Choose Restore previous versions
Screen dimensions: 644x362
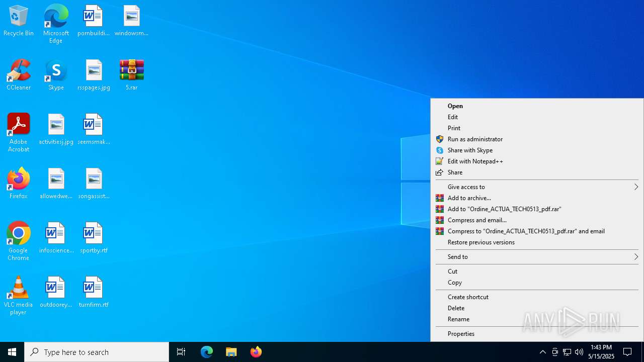point(537,242)
